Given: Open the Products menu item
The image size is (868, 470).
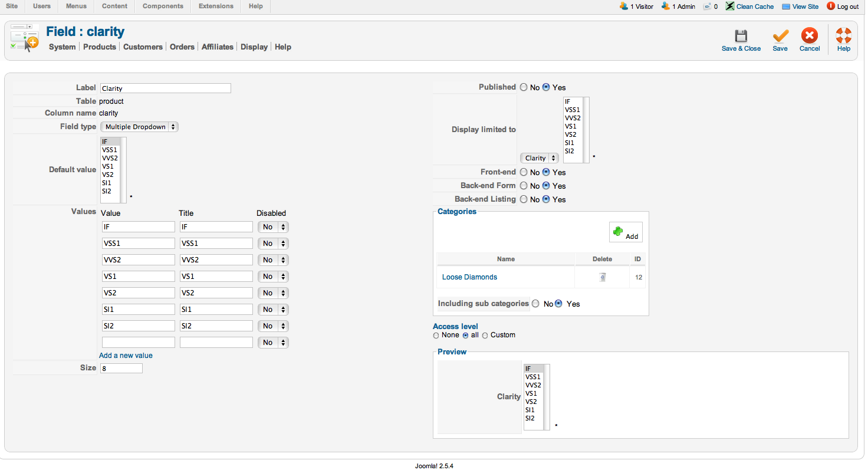Looking at the screenshot, I should (100, 47).
